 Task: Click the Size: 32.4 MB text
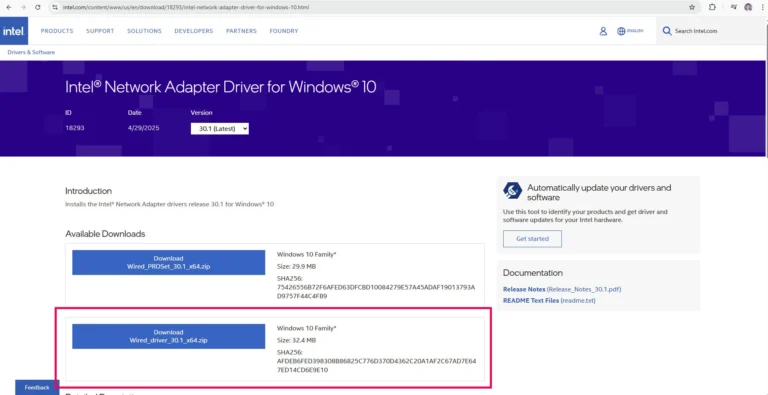coord(296,340)
